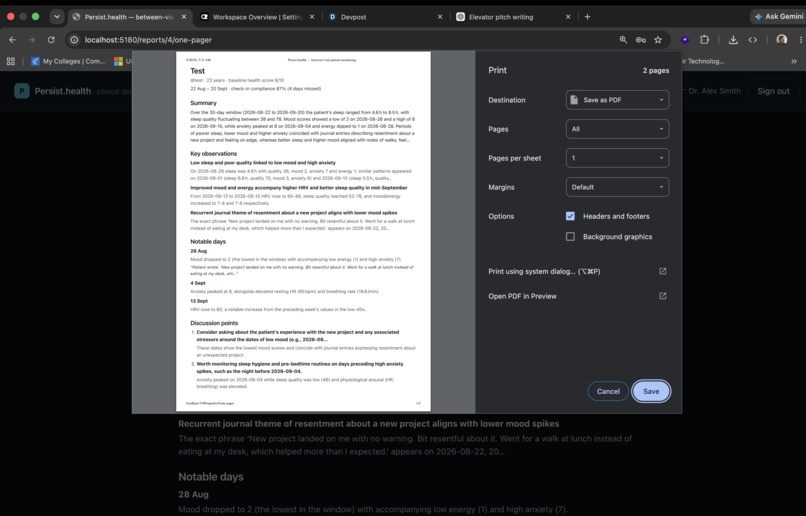Open the My Colleges bookmark
Image resolution: width=806 pixels, height=516 pixels.
68,61
